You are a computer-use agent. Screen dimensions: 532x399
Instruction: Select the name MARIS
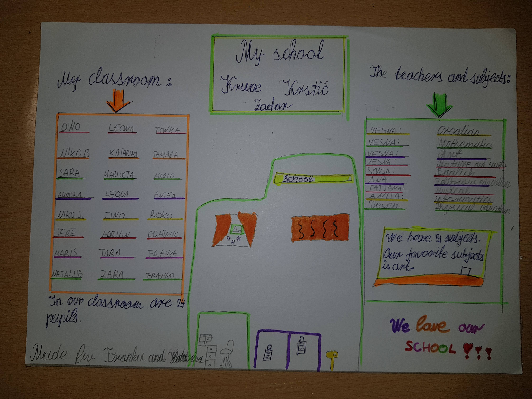coord(66,253)
